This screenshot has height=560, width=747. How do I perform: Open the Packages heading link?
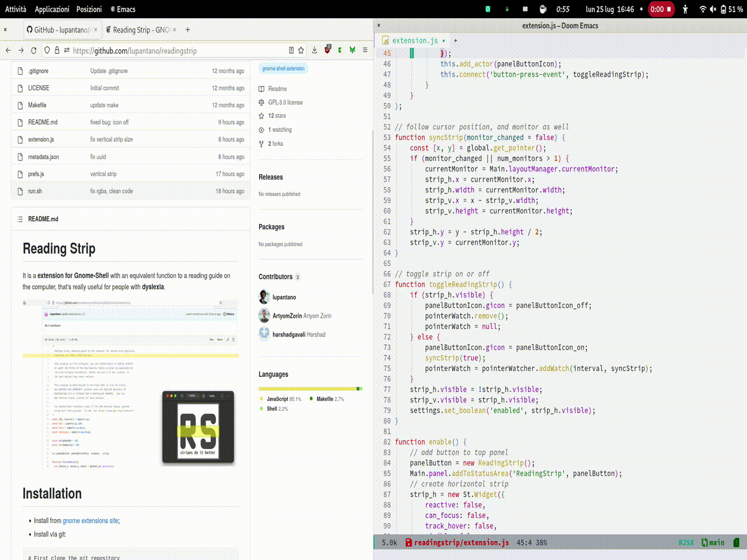pyautogui.click(x=271, y=227)
